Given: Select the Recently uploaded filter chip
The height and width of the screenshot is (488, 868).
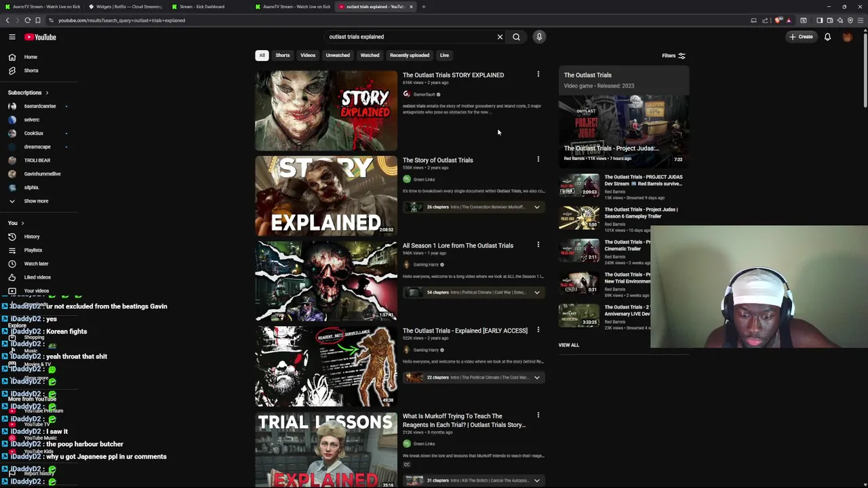Looking at the screenshot, I should (x=410, y=56).
